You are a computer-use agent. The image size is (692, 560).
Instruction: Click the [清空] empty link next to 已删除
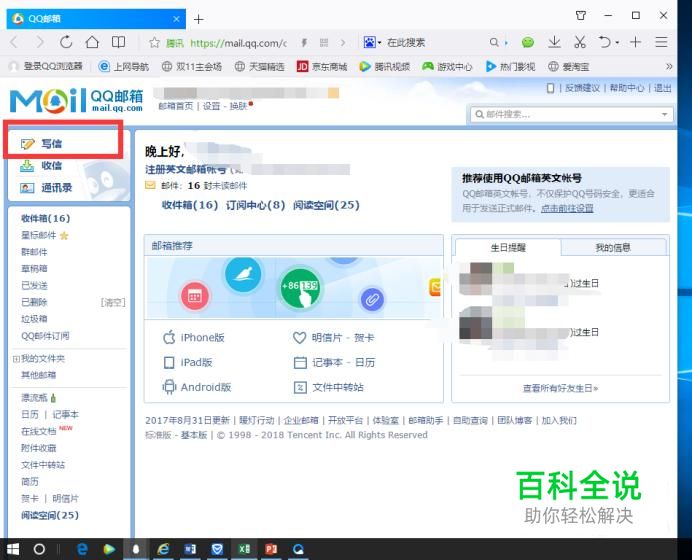(x=113, y=302)
